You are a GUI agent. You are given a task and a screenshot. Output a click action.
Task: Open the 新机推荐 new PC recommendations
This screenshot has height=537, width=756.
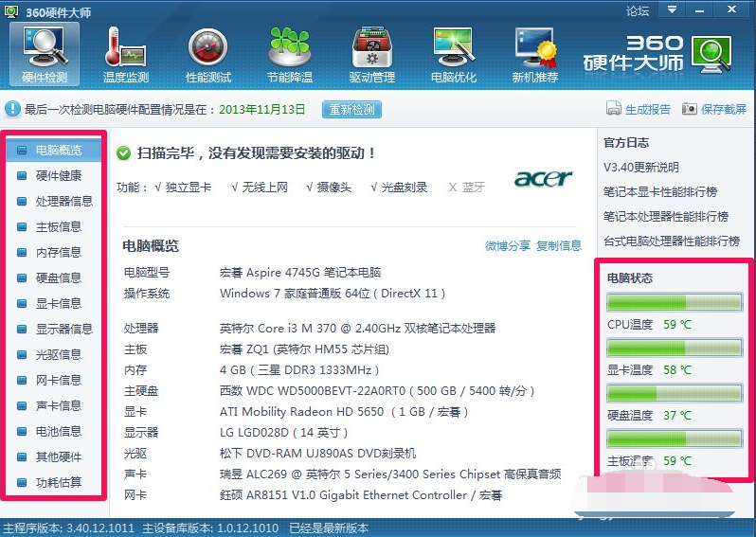point(535,55)
